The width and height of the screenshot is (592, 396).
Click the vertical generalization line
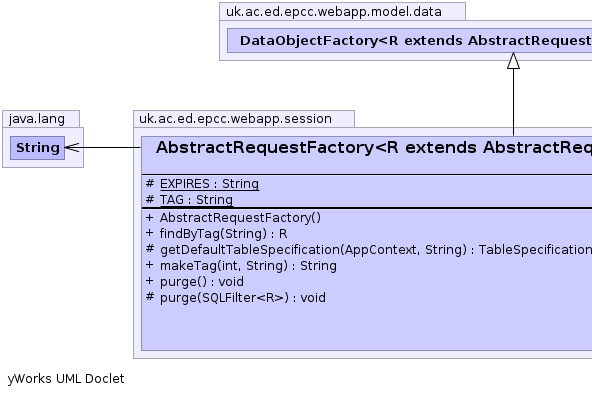coord(513,102)
